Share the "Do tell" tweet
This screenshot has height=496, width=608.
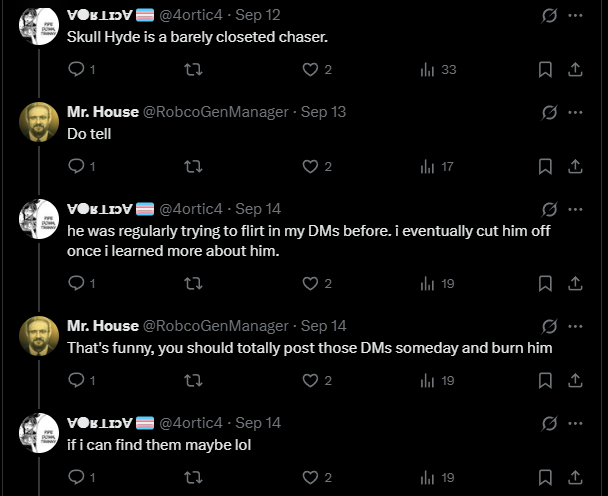tap(576, 166)
